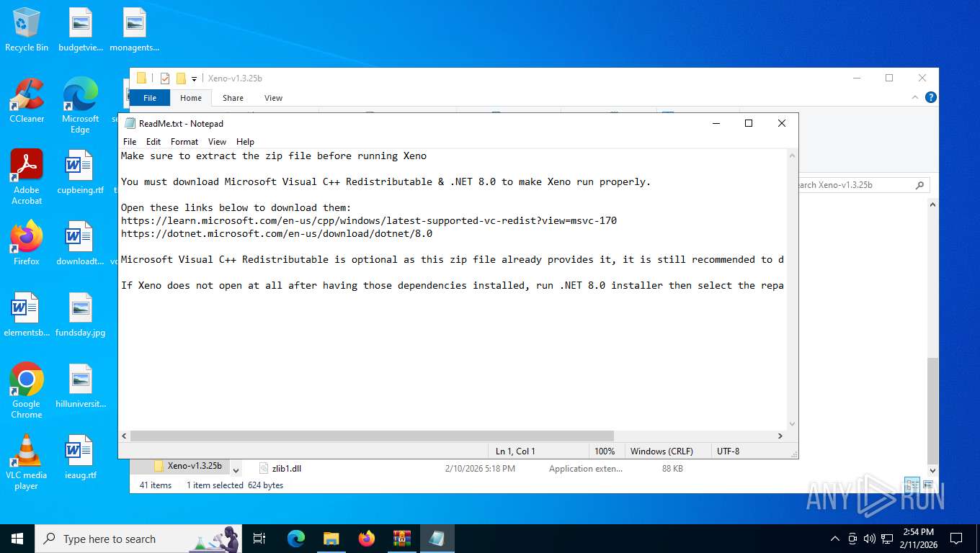The image size is (980, 553).
Task: Click the vc-redist URL line in Notepad
Action: [x=369, y=220]
